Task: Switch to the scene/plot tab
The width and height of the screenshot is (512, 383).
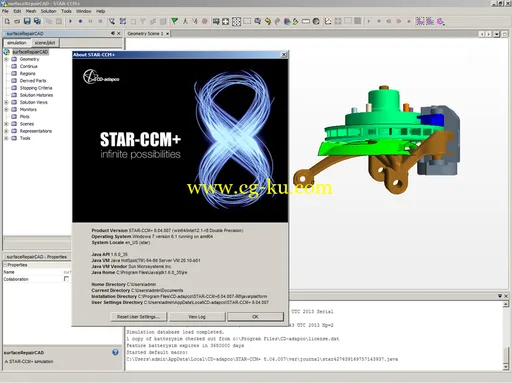Action: (x=45, y=43)
